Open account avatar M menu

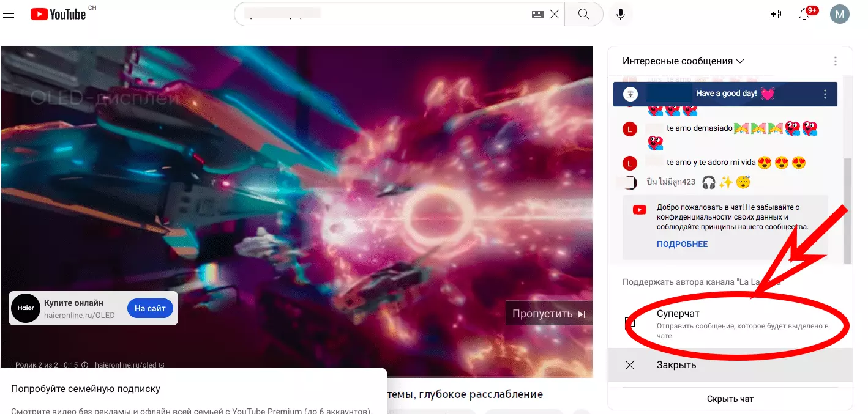pos(840,14)
